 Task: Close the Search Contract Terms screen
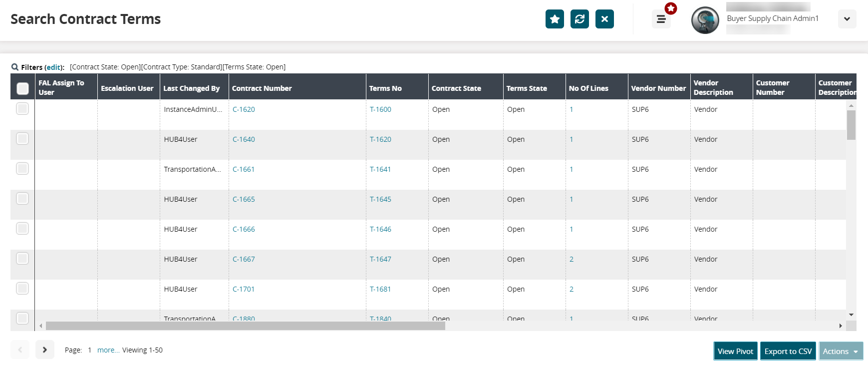click(604, 19)
